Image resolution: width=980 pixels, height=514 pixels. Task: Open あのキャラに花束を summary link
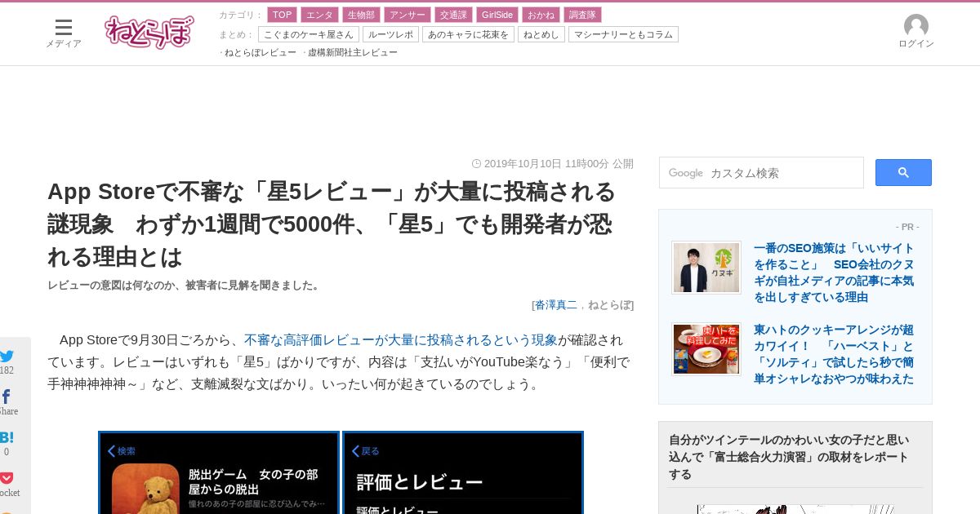[x=468, y=34]
